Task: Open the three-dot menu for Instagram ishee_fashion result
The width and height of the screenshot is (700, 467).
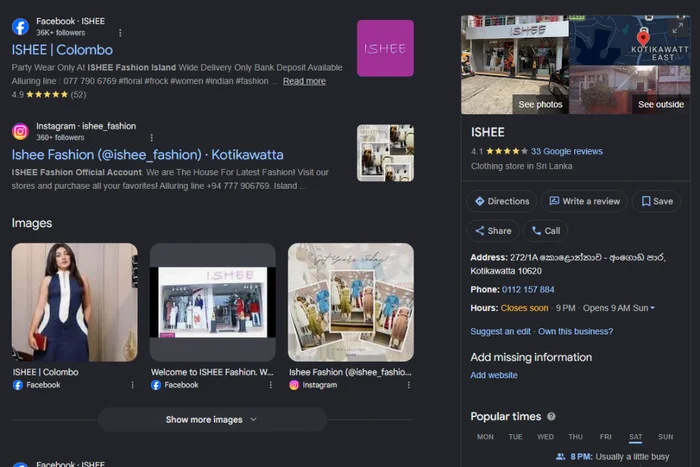Action: pyautogui.click(x=151, y=138)
